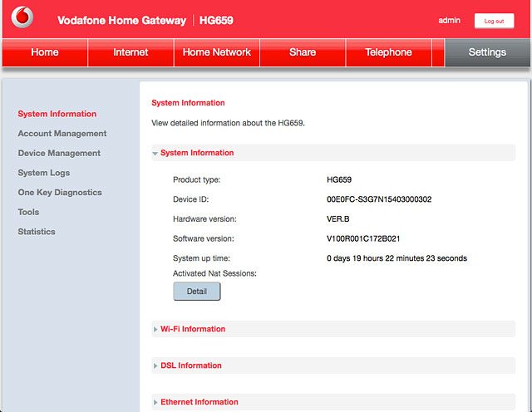The height and width of the screenshot is (412, 532).
Task: Click the Product type label
Action: [196, 179]
